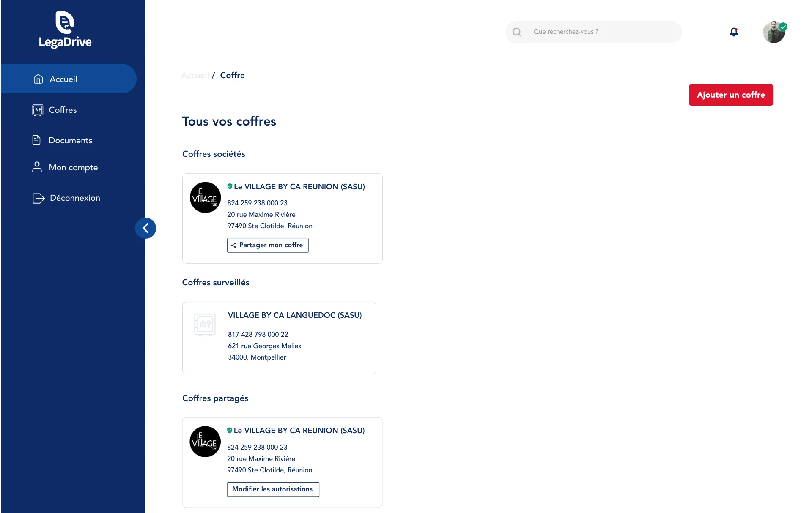This screenshot has height=513, width=812.
Task: Click address '621 rue Georges Melies'
Action: (264, 346)
